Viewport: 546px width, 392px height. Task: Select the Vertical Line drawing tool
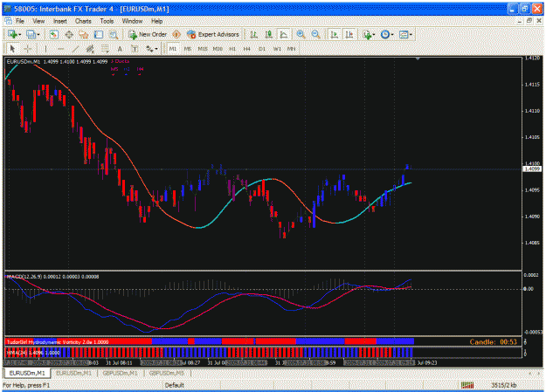(45, 49)
